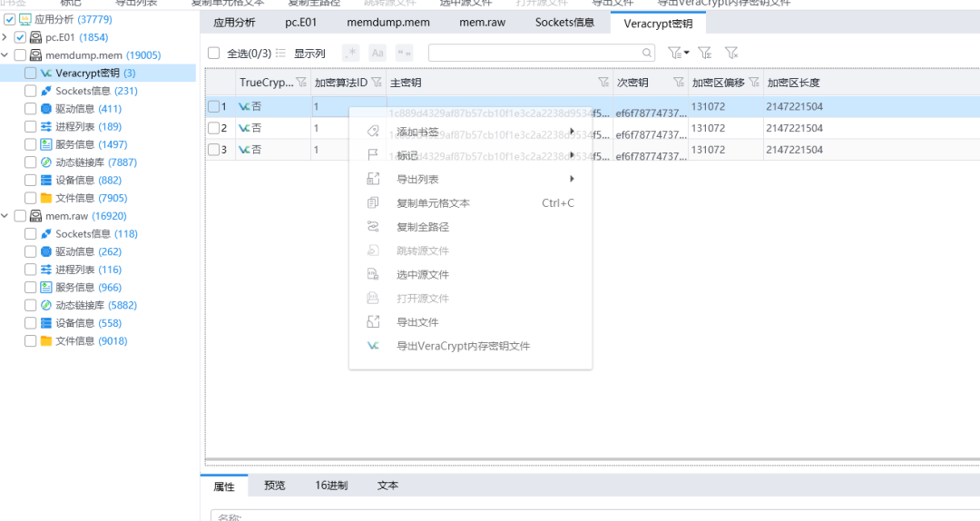Click the 应用分析 root icon in the tree
Viewport: 980px width, 521px height.
(x=25, y=19)
